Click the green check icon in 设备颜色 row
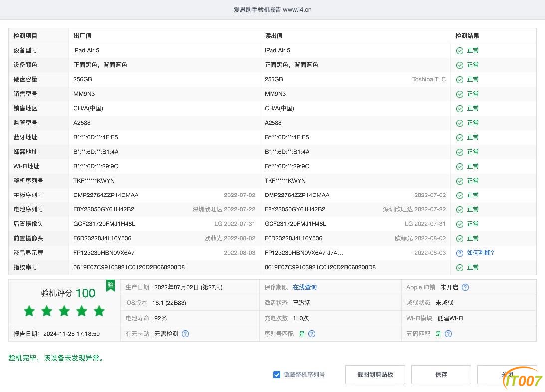This screenshot has height=392, width=545. click(460, 65)
